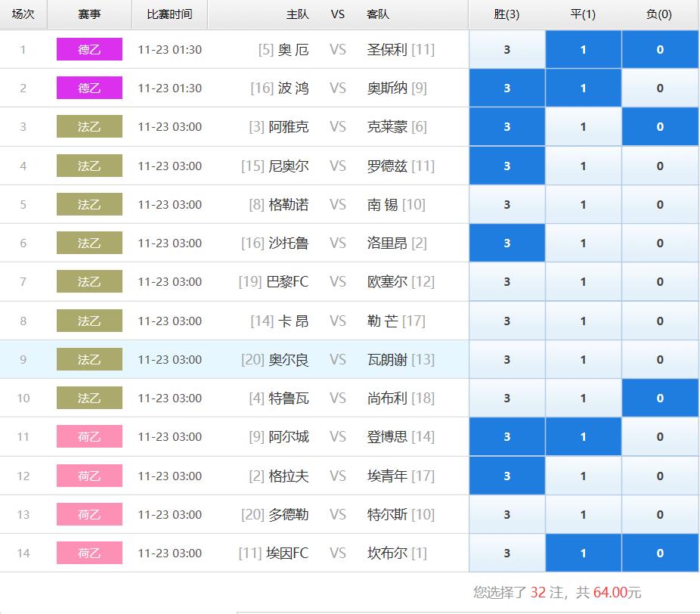This screenshot has width=700, height=614.
Task: Deselect draw (1) for 奥厄 vs 圣保利
Action: pos(584,50)
